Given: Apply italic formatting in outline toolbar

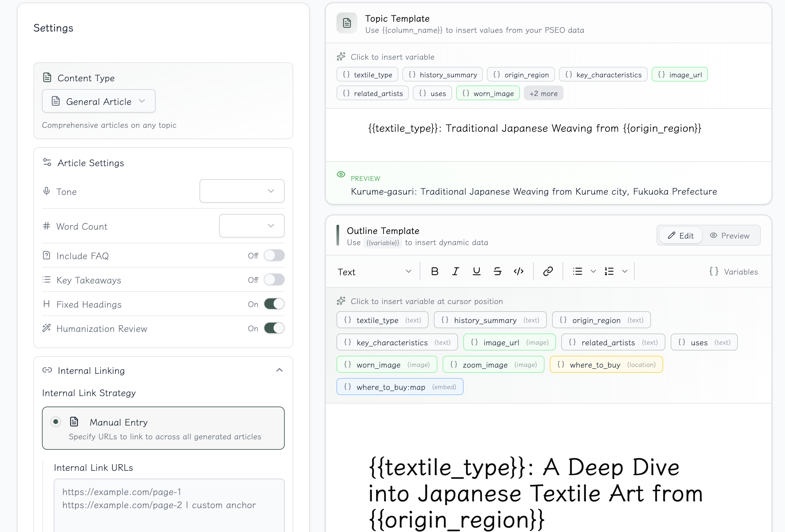Looking at the screenshot, I should [x=455, y=272].
